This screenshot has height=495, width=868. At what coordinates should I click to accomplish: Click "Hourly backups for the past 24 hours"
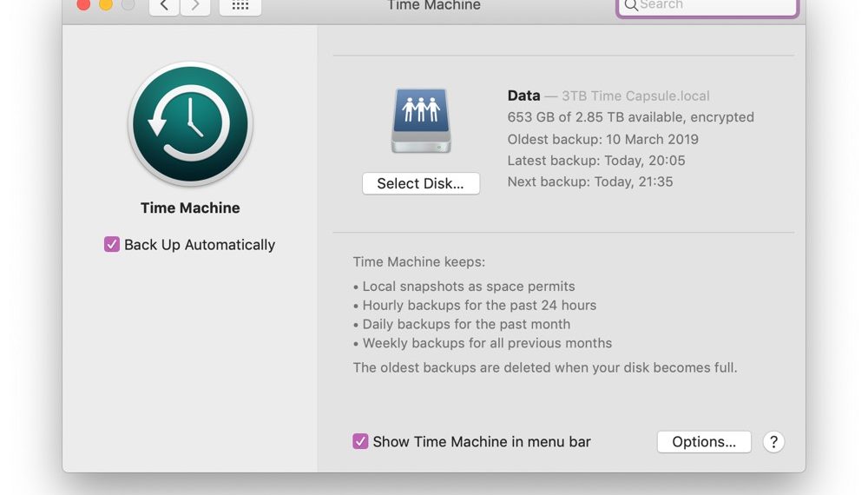(479, 305)
